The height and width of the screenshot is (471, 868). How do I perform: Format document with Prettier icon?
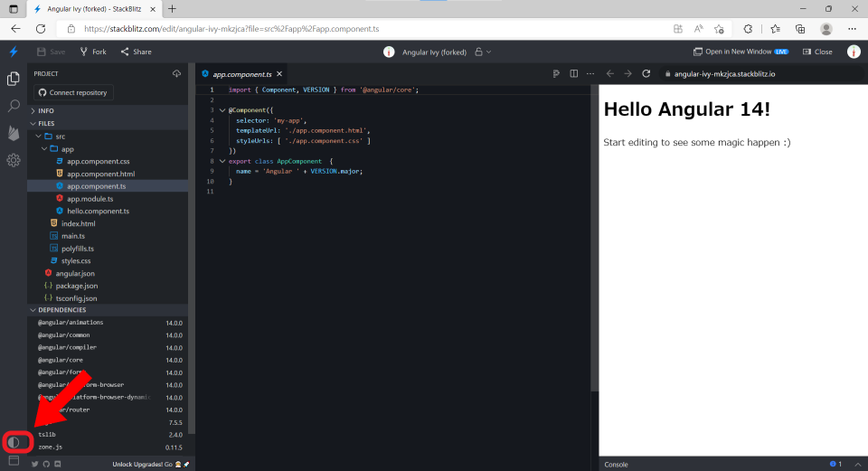click(556, 73)
